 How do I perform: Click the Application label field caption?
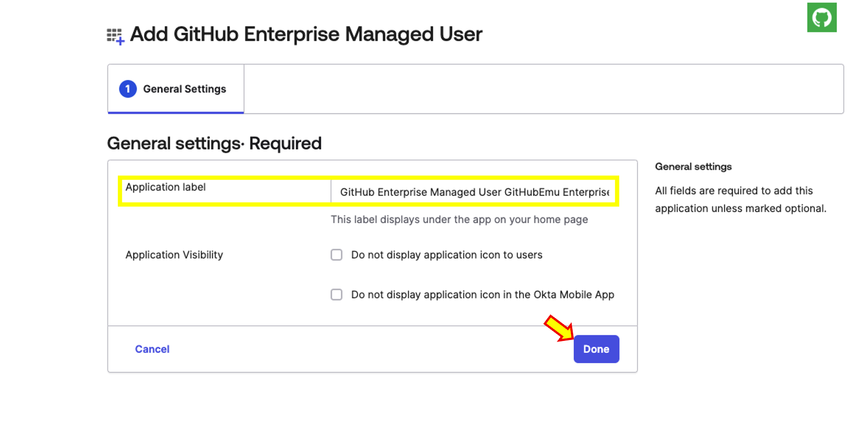[165, 187]
